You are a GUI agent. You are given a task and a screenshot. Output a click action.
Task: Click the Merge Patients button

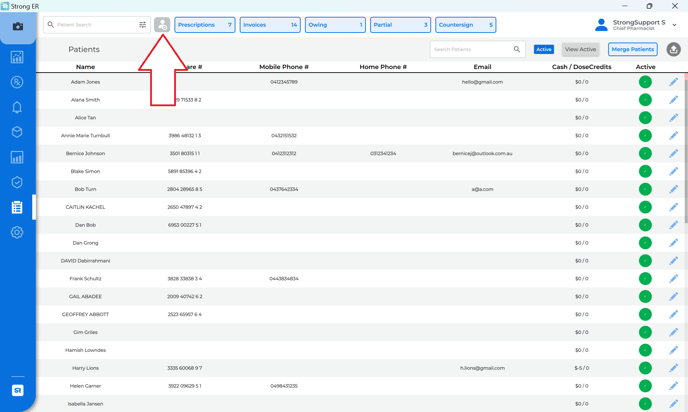click(x=632, y=49)
